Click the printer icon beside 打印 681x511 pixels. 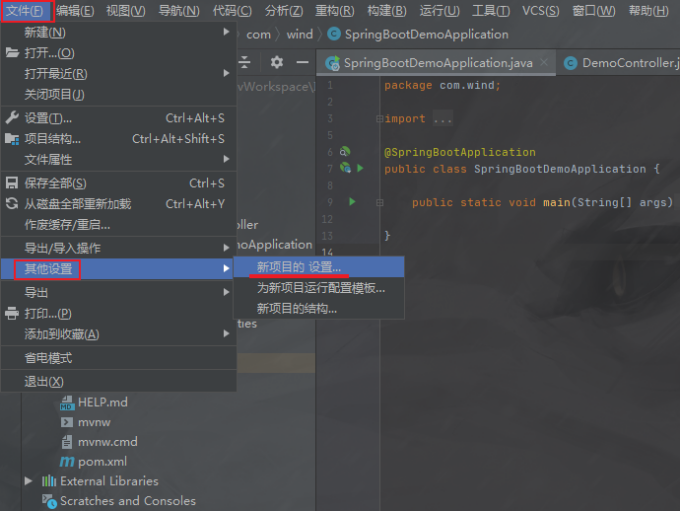(12, 313)
